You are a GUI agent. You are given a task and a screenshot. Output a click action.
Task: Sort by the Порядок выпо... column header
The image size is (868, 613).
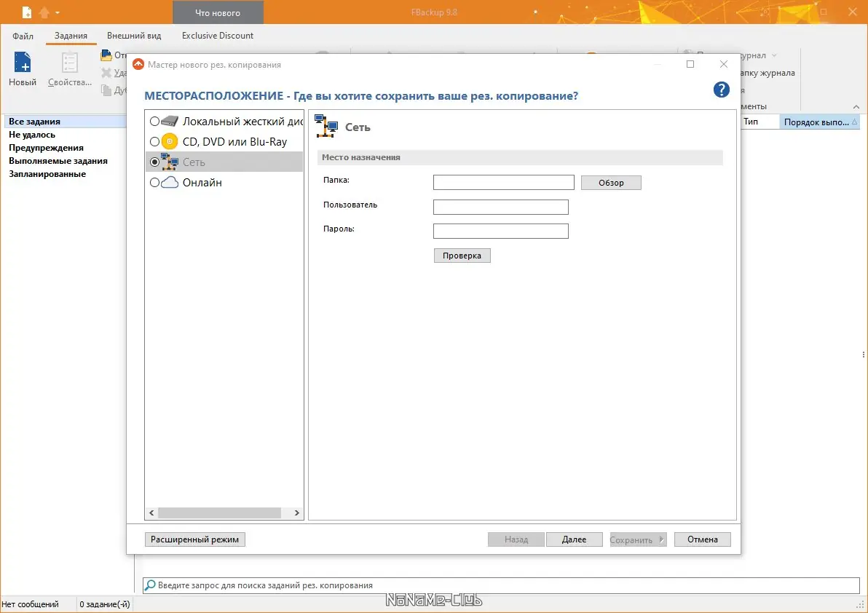coord(818,122)
